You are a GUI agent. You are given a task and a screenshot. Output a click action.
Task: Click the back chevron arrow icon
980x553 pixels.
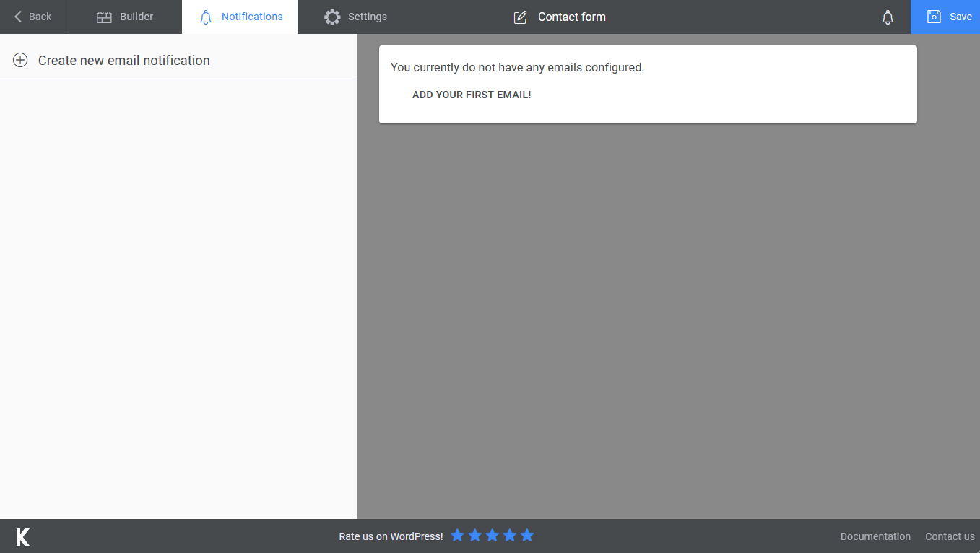[x=18, y=17]
